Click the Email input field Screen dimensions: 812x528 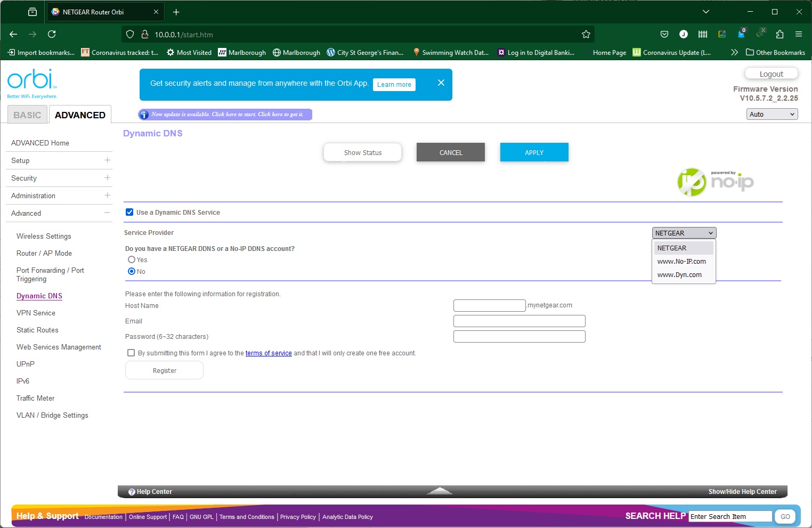[x=519, y=321]
